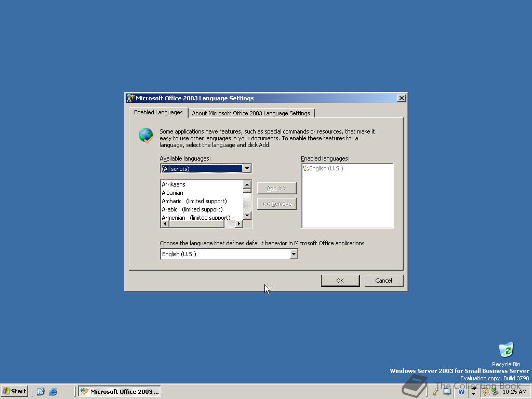Dismiss the dialog with Cancel

[384, 281]
